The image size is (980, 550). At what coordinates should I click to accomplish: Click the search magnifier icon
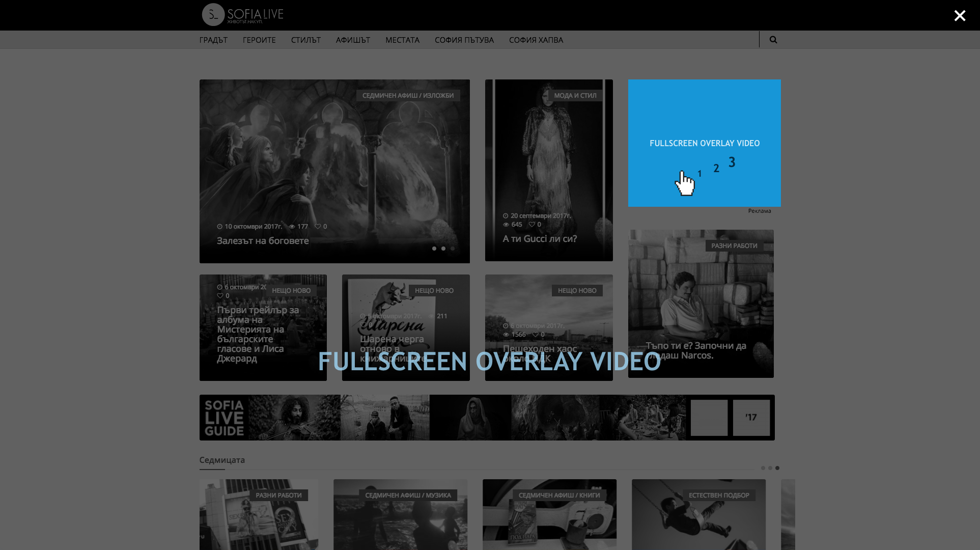[773, 40]
